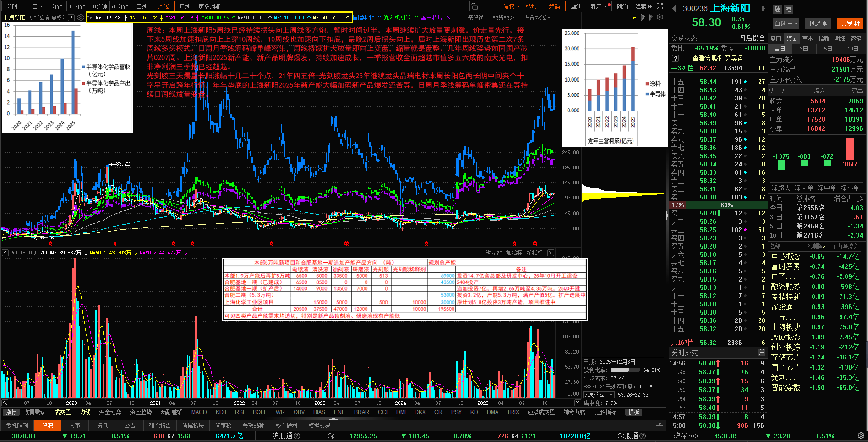Click the 获利比率 progress bar
Screen dimensions: 868x442
click(x=625, y=370)
